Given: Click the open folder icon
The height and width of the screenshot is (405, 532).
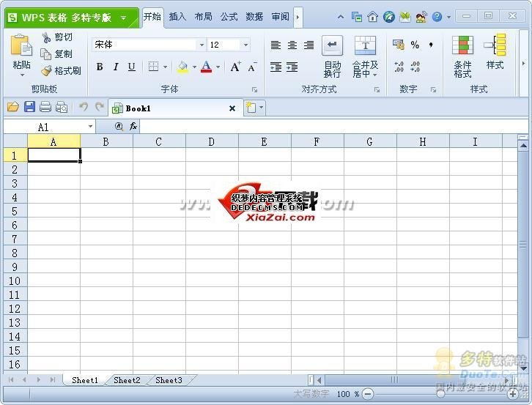Looking at the screenshot, I should coord(13,107).
